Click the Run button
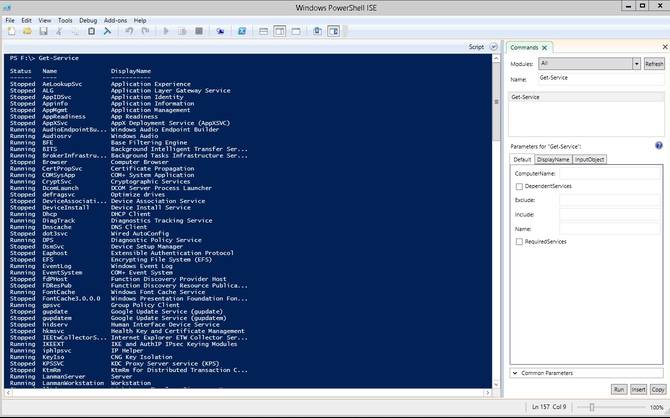This screenshot has width=670, height=418. tap(619, 389)
